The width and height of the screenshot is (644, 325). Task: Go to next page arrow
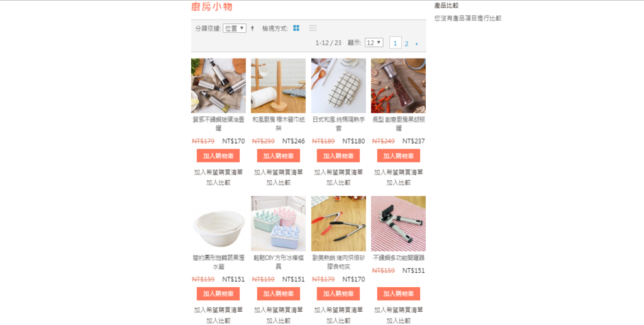416,43
